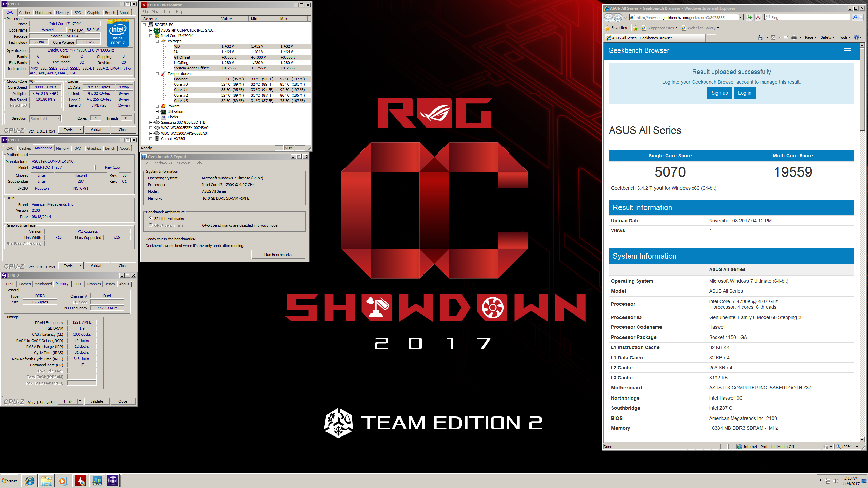Click the Log in button on Geekbench page
868x488 pixels.
pos(745,93)
